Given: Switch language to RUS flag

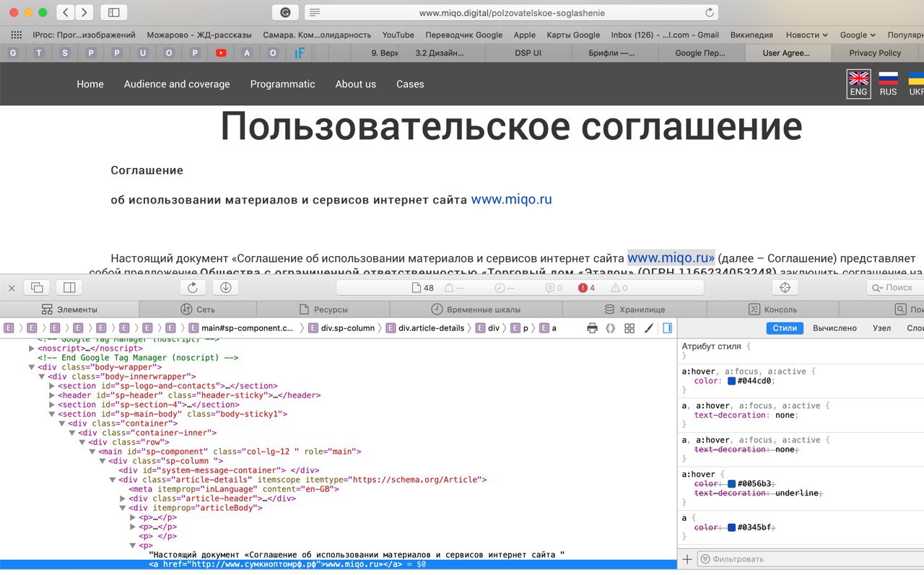Looking at the screenshot, I should click(888, 84).
